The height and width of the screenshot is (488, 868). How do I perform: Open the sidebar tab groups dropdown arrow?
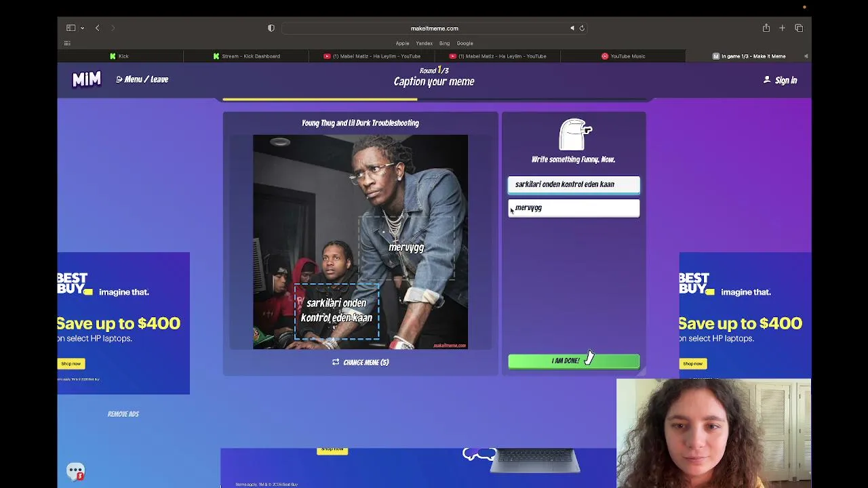pos(82,28)
